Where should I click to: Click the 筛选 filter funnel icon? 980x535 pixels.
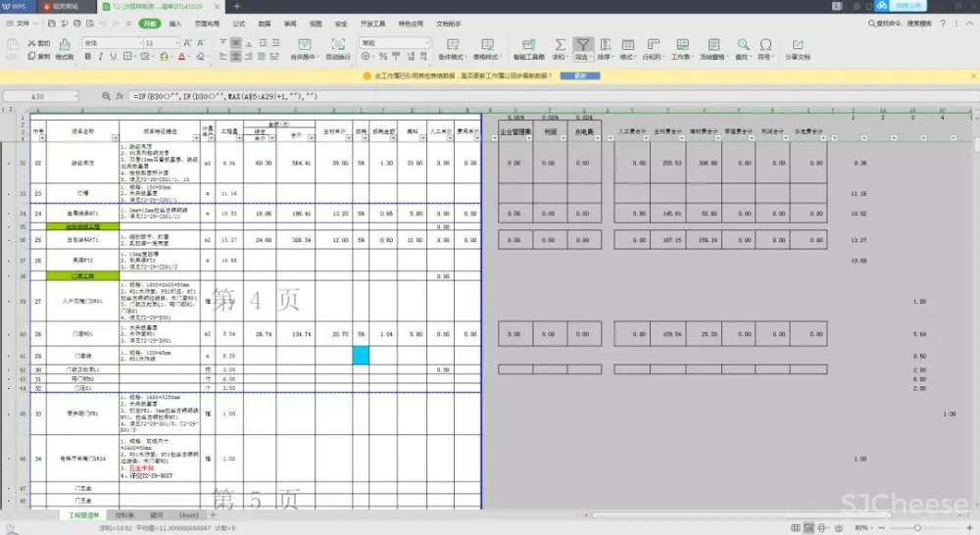click(583, 45)
